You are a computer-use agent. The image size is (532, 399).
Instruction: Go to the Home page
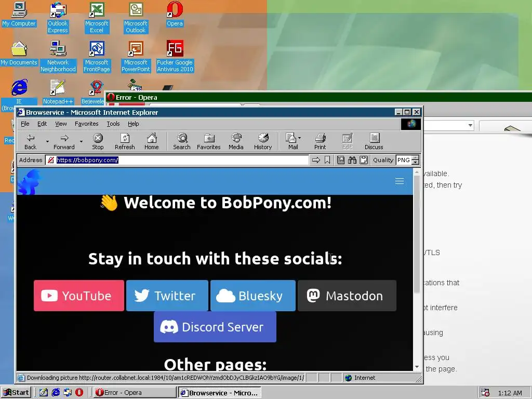pyautogui.click(x=151, y=141)
